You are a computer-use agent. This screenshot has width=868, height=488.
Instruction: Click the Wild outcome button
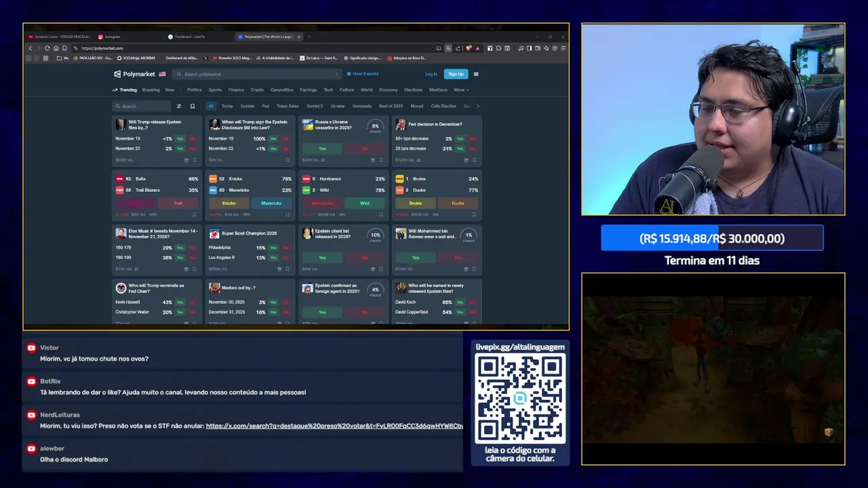tap(364, 203)
